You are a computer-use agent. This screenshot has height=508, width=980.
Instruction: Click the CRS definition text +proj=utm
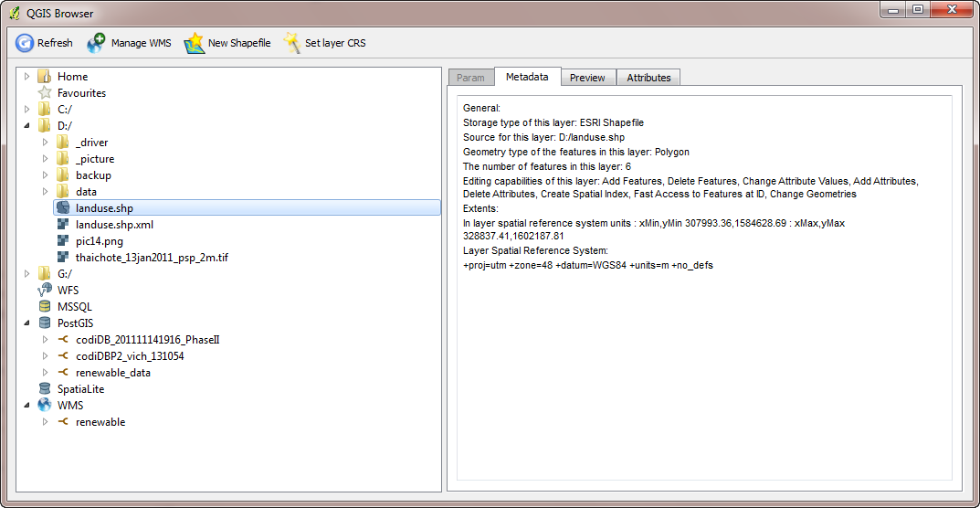click(x=588, y=265)
